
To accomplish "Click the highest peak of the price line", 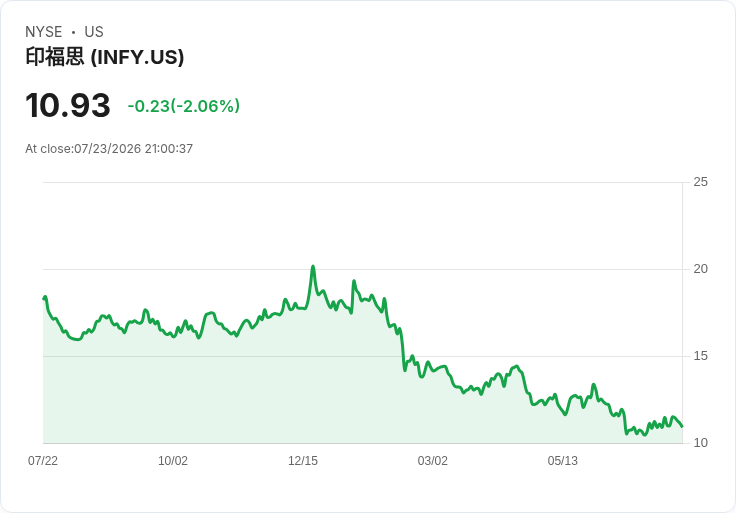I will 313,267.
